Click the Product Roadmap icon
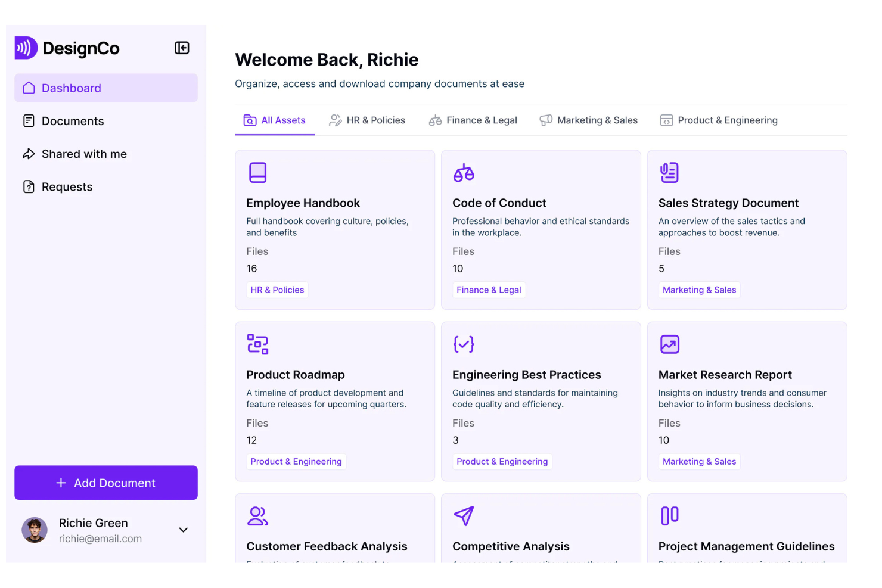This screenshot has height=588, width=882. click(257, 344)
